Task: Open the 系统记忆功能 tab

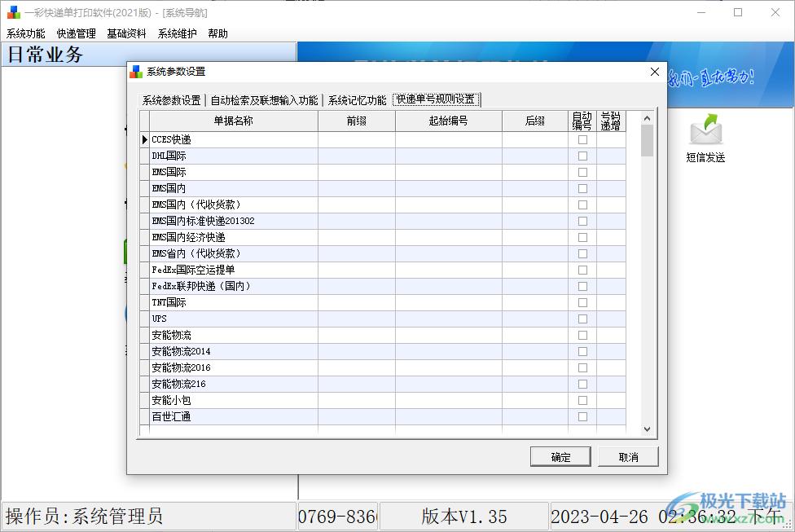Action: pyautogui.click(x=357, y=100)
